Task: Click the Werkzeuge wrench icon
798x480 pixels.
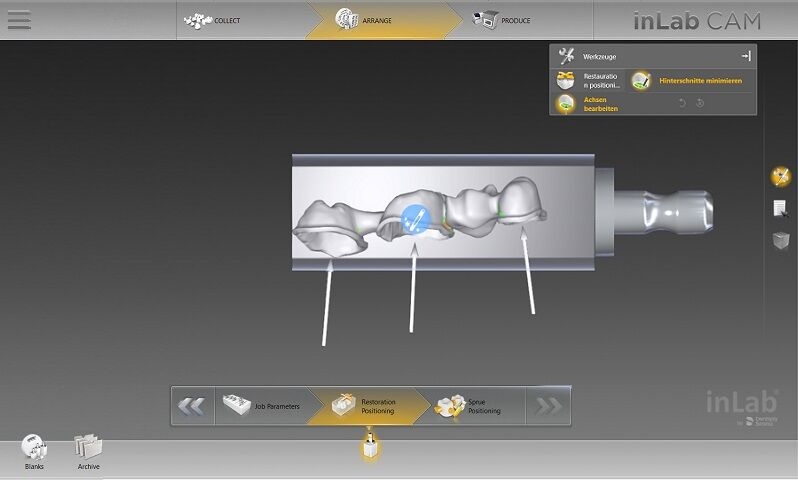Action: coord(566,56)
